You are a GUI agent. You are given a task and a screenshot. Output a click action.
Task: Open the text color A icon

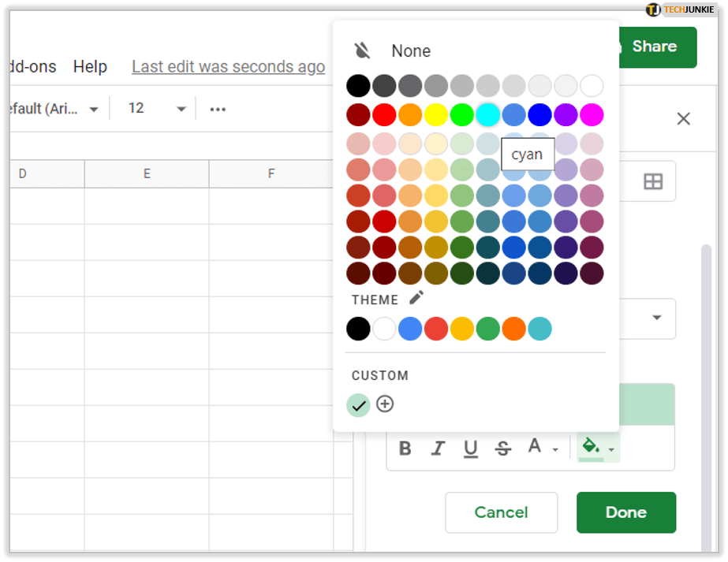535,447
